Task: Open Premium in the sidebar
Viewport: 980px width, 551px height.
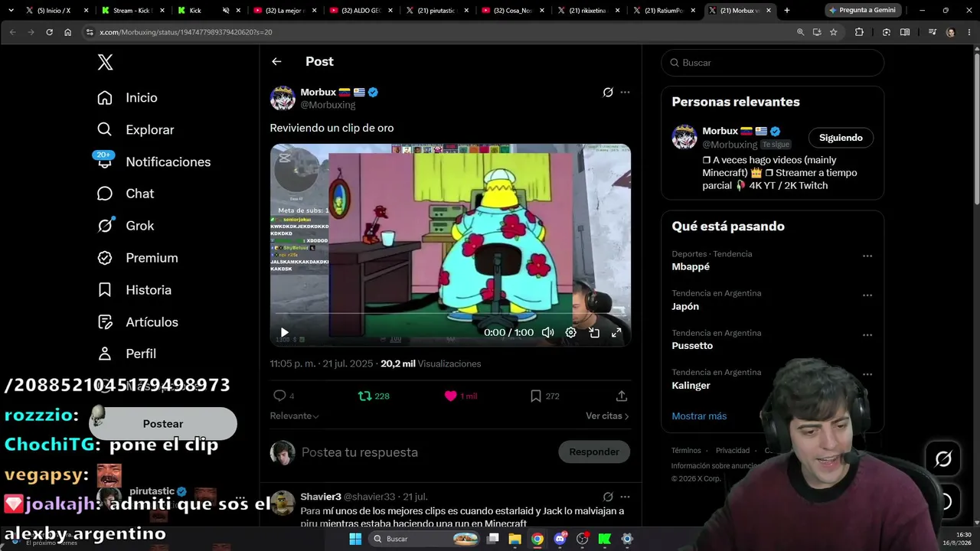Action: coord(138,258)
